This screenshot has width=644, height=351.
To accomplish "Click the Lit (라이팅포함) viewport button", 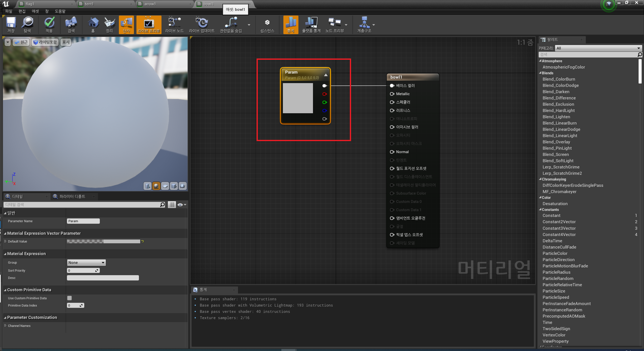I will pyautogui.click(x=45, y=42).
